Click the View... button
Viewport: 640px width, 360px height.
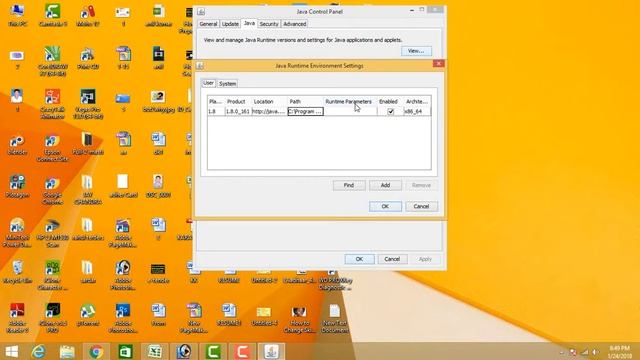[416, 51]
